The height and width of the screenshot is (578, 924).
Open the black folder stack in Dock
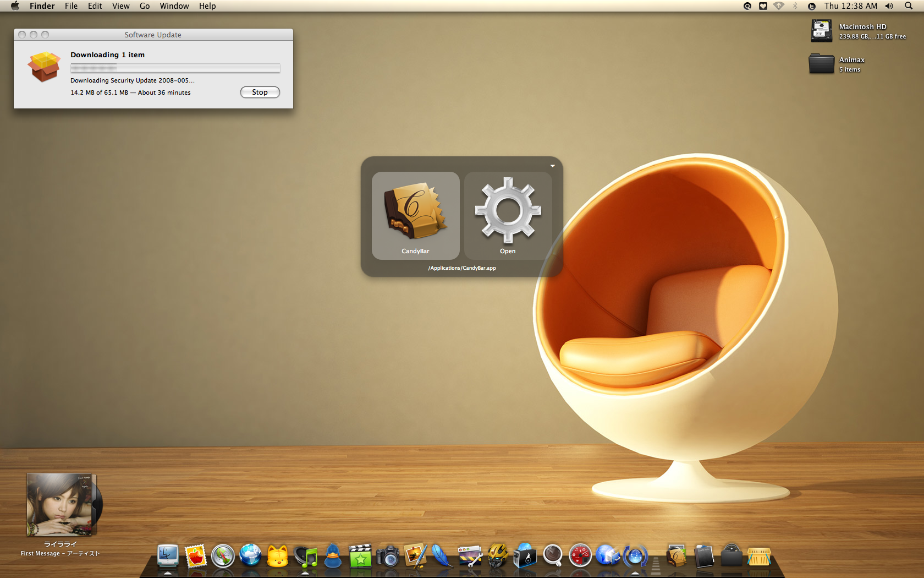click(x=732, y=556)
